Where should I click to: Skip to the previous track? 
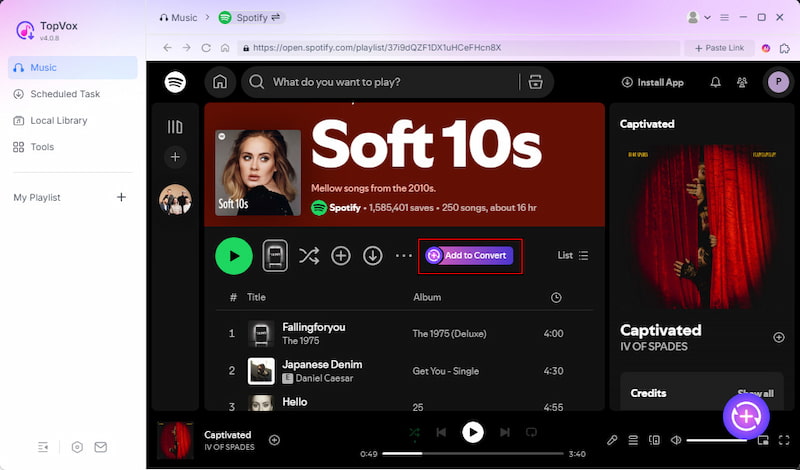[x=441, y=433]
